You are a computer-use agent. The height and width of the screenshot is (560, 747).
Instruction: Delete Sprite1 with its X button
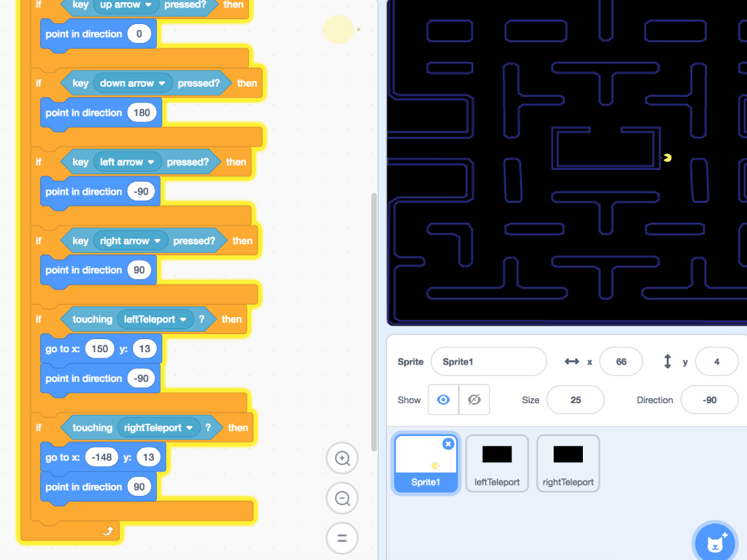448,444
